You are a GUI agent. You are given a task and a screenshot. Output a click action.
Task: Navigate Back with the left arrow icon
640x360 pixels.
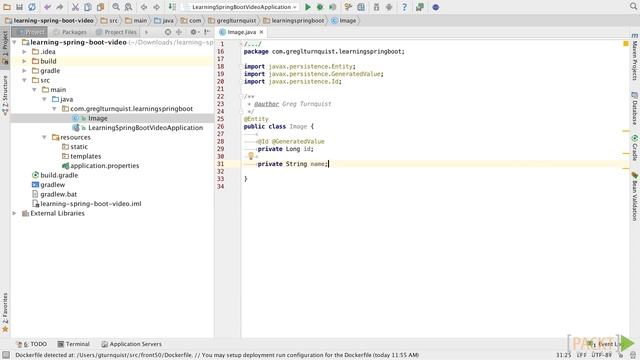[144, 7]
